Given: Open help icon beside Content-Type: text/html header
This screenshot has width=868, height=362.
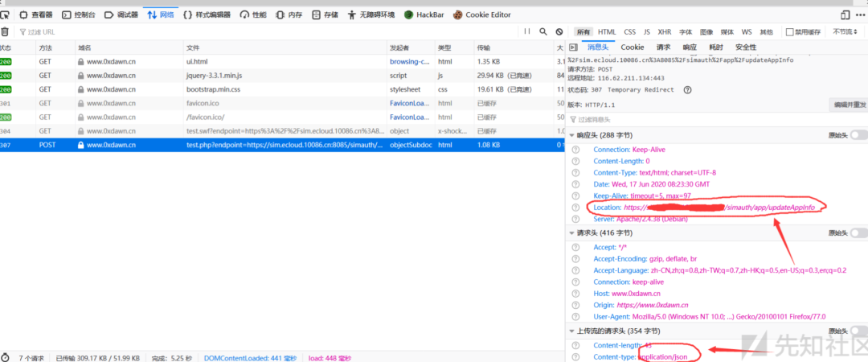Looking at the screenshot, I should [x=575, y=173].
